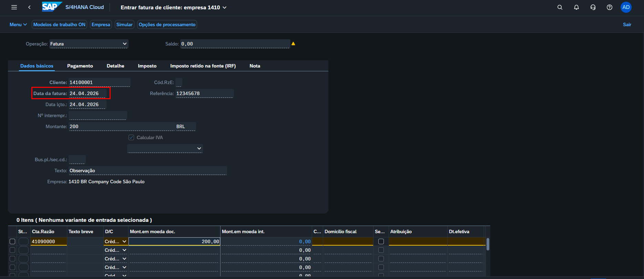
Task: Click the BRL currency field
Action: click(x=186, y=126)
